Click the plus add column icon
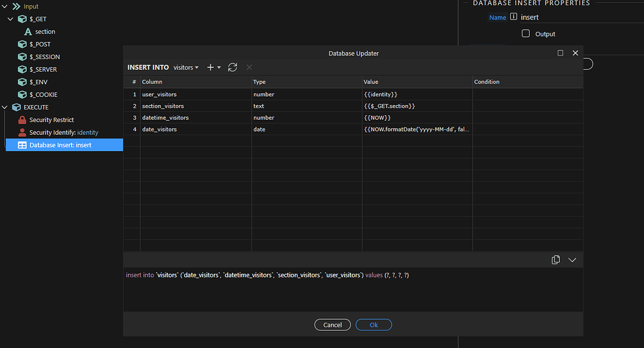Screen dimensions: 644x348 (x=210, y=67)
